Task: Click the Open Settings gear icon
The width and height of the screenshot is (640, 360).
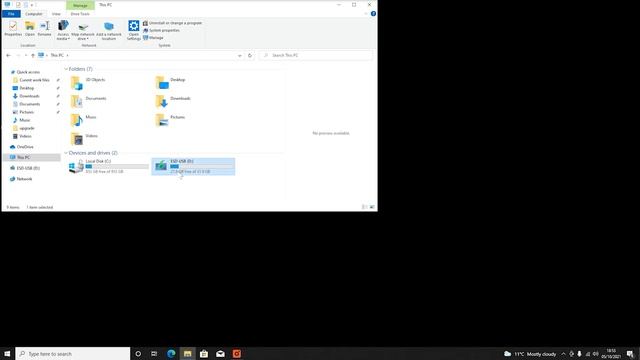Action: pos(133,30)
